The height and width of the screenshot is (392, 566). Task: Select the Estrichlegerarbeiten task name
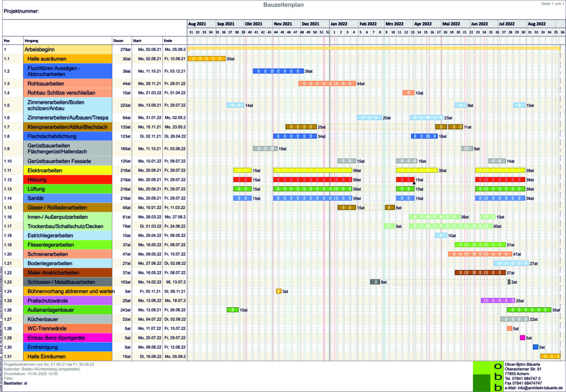(50, 235)
